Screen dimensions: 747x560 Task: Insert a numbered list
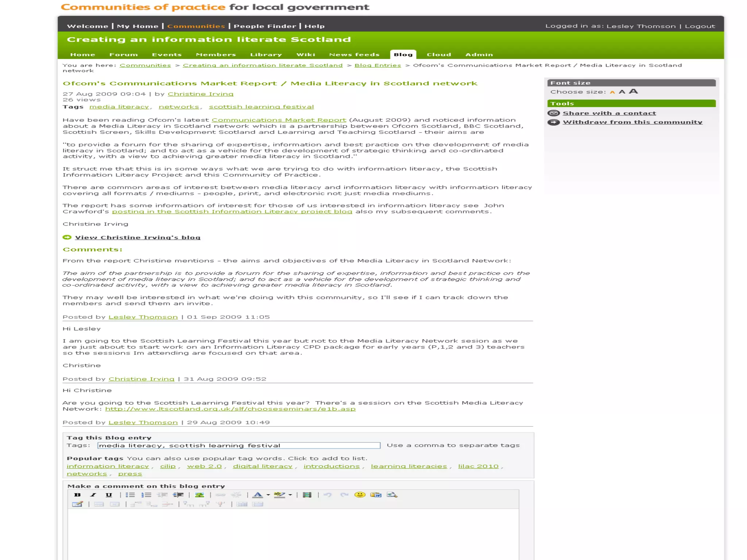146,495
